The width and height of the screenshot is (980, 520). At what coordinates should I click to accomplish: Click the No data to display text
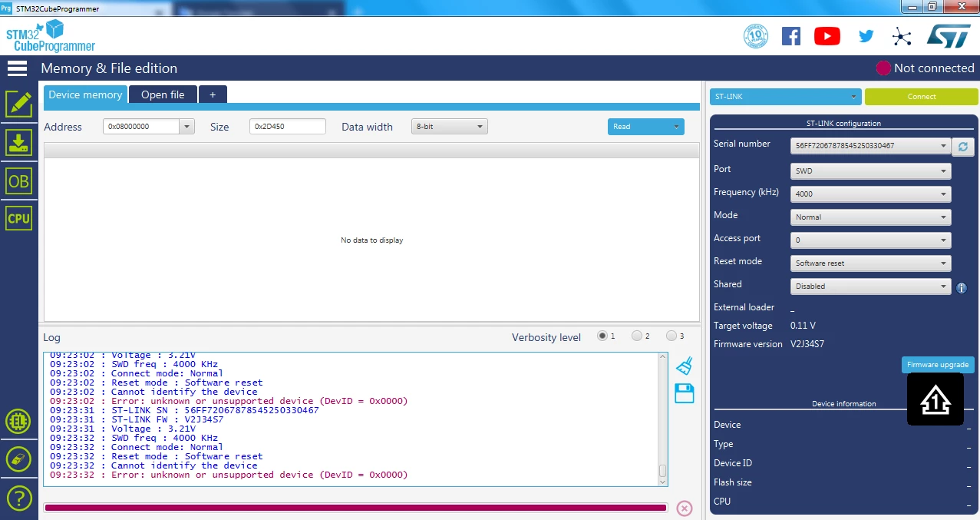(371, 240)
